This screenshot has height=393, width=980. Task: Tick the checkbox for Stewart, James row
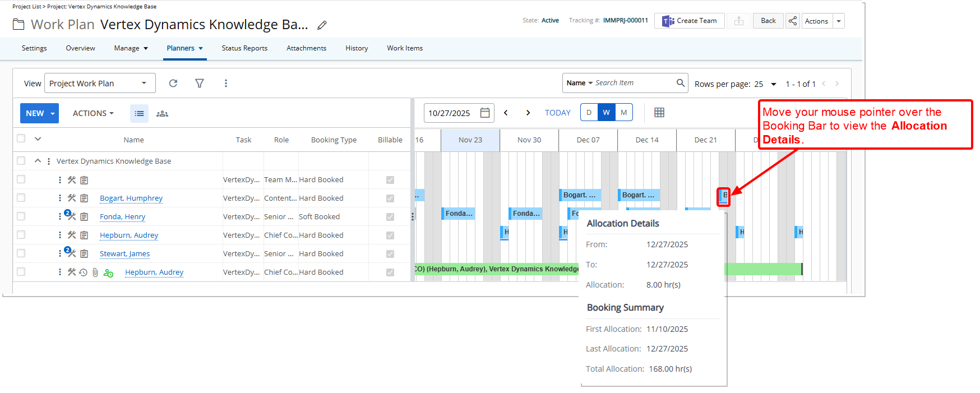(x=21, y=253)
